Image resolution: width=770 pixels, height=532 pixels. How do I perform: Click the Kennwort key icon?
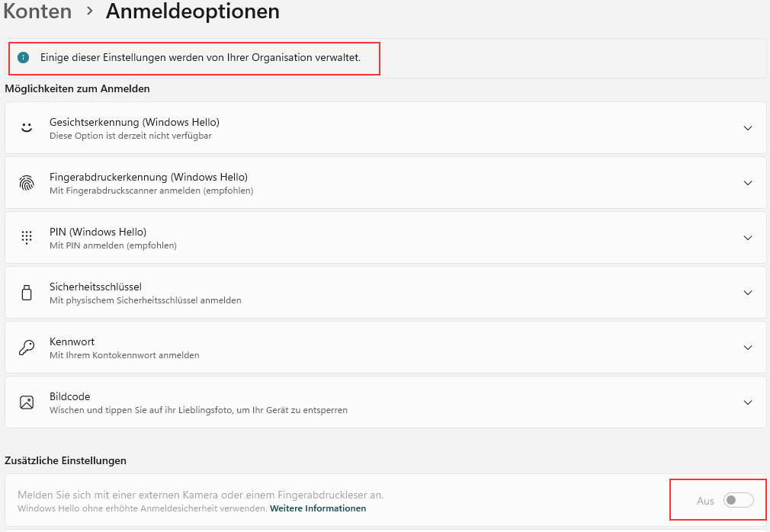pyautogui.click(x=27, y=348)
